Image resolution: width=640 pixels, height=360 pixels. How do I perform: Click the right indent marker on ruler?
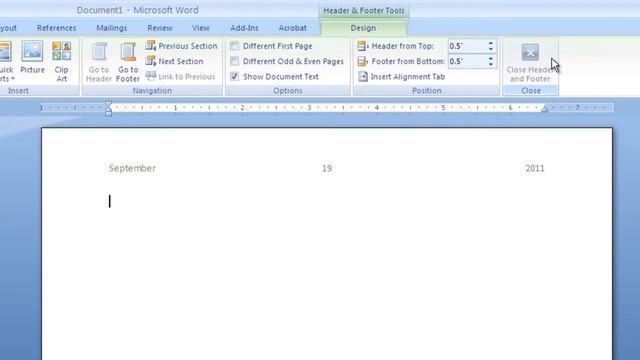pyautogui.click(x=544, y=109)
